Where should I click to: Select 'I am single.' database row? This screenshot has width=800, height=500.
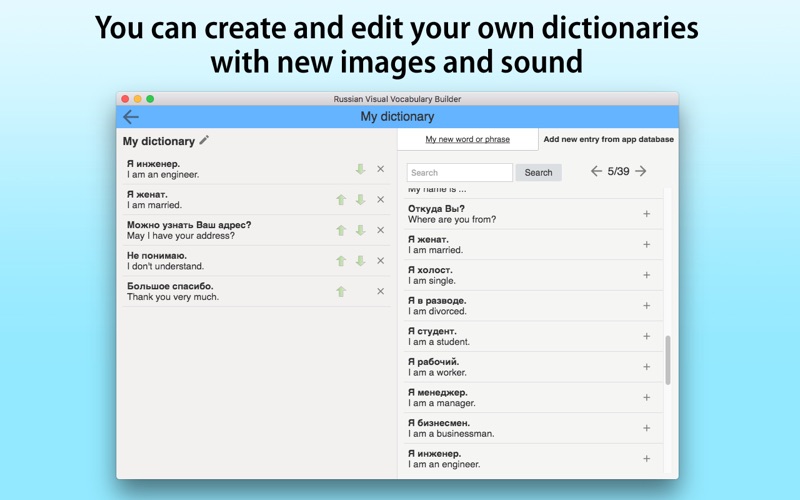(x=533, y=276)
